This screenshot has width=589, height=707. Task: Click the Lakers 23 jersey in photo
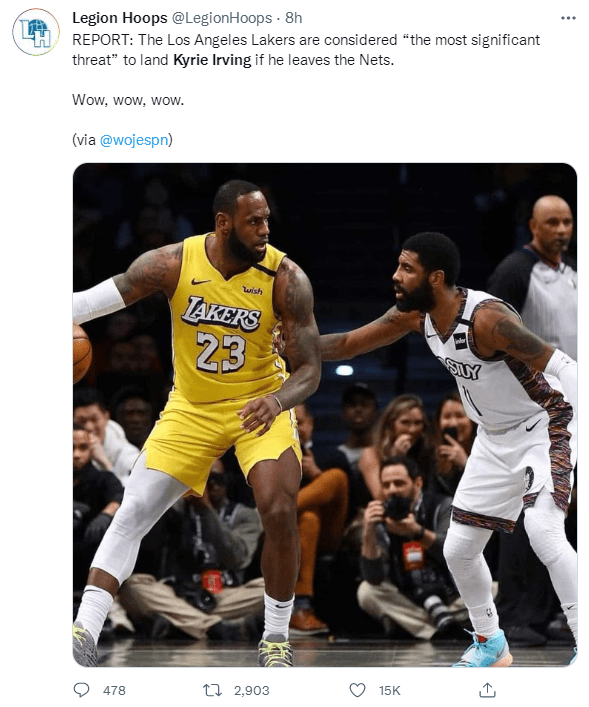click(226, 325)
